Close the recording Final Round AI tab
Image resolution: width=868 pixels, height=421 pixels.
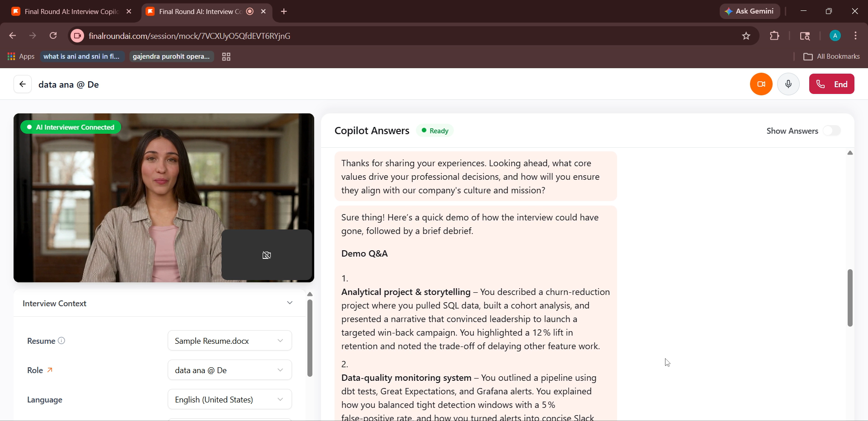pos(264,12)
